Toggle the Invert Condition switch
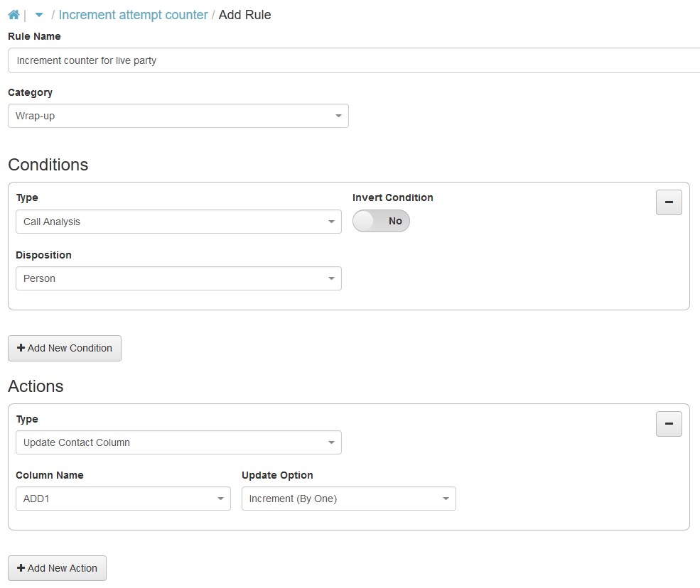 tap(381, 222)
